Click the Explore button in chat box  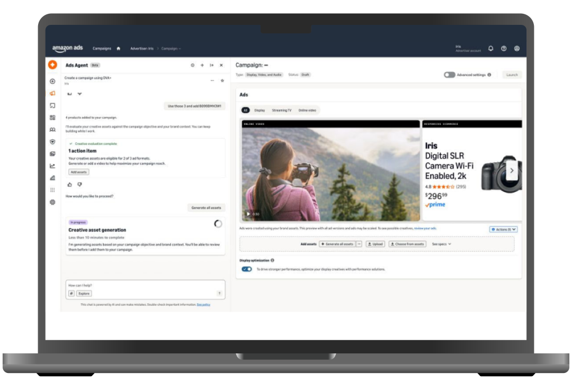pyautogui.click(x=84, y=294)
